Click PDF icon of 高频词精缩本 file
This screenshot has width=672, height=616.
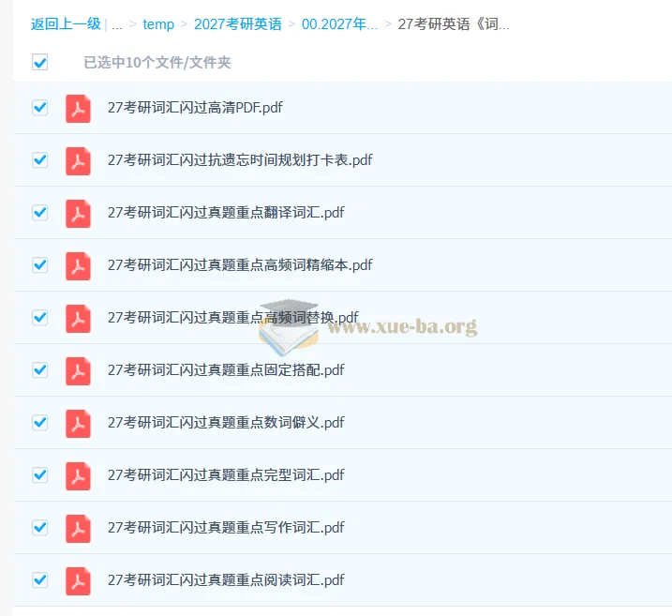pyautogui.click(x=78, y=266)
